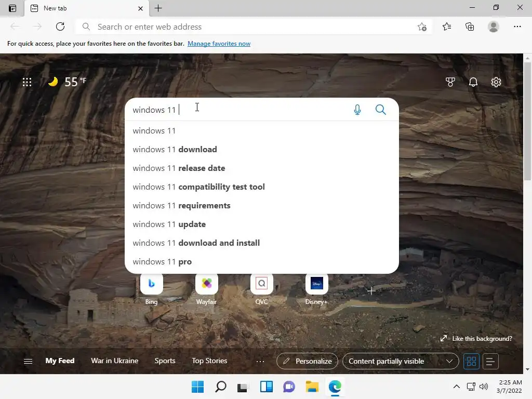Open taskbar Search
This screenshot has height=399, width=532.
pos(220,387)
